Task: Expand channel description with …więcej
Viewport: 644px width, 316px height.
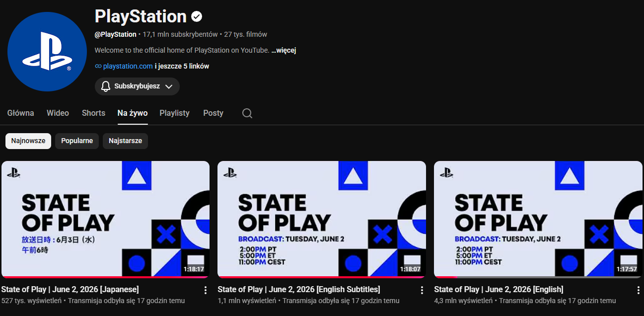Action: [x=284, y=50]
